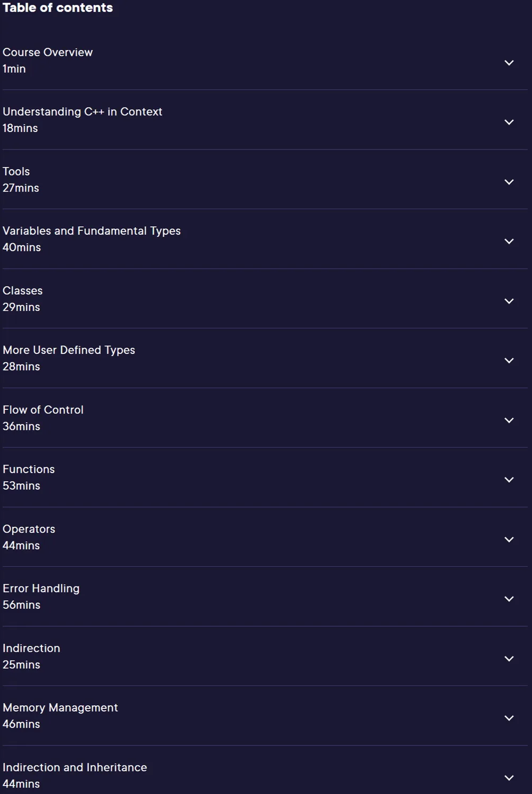The image size is (532, 794).
Task: Click the chevron beside Tools
Action: pyautogui.click(x=509, y=182)
